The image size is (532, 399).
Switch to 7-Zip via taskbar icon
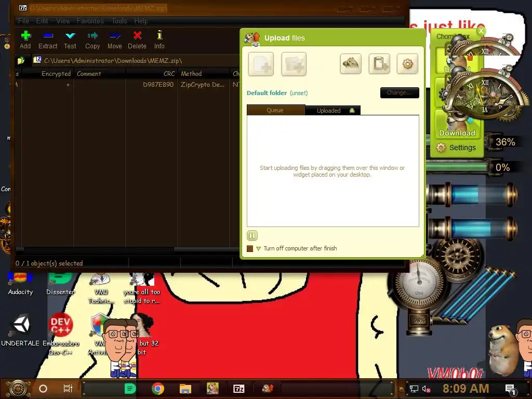coord(238,389)
